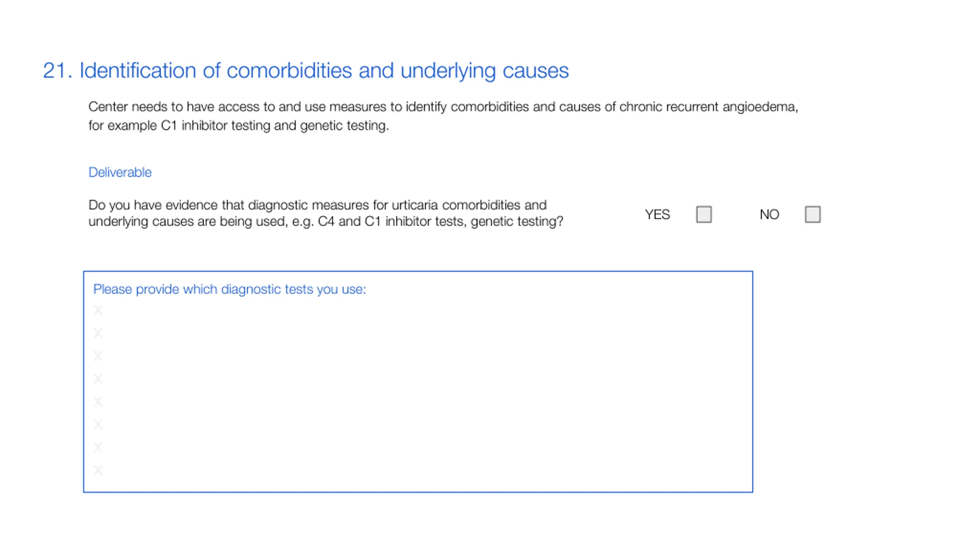Click the fourth X placeholder line
The image size is (980, 551).
click(98, 379)
